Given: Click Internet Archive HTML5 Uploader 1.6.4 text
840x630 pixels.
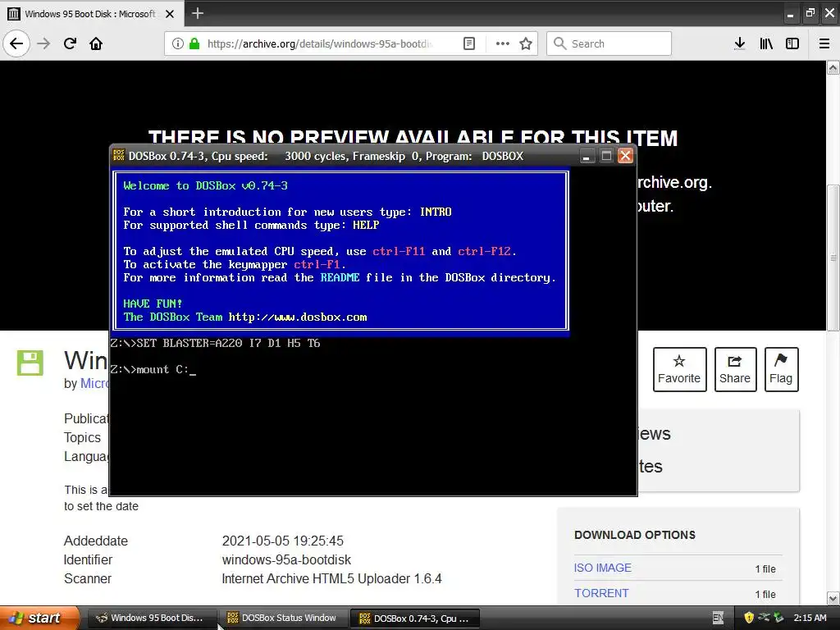Looking at the screenshot, I should point(331,578).
